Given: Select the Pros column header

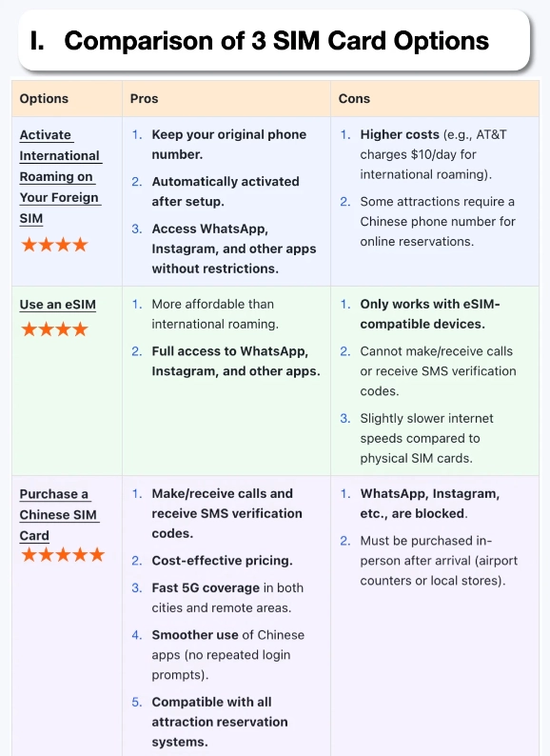Looking at the screenshot, I should [144, 98].
